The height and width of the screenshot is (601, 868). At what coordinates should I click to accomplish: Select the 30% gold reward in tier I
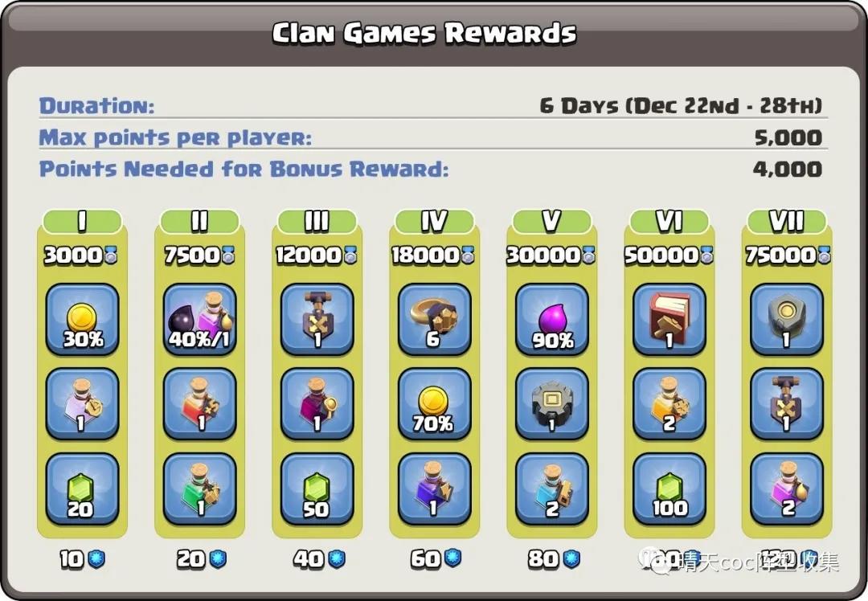83,319
